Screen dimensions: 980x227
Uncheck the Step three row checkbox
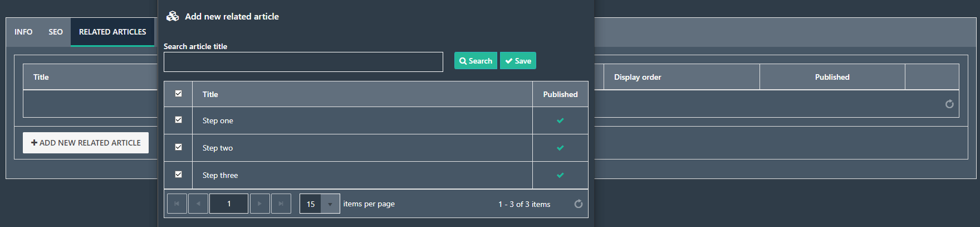(x=178, y=174)
